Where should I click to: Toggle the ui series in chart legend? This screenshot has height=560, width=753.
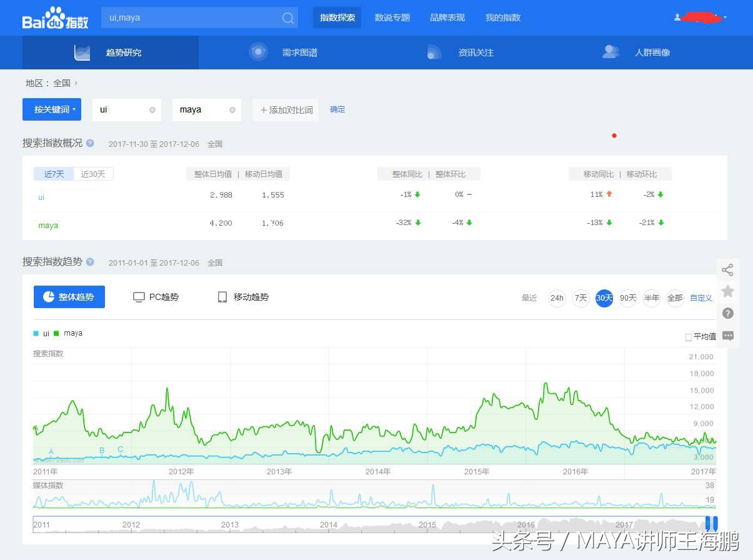pos(41,332)
